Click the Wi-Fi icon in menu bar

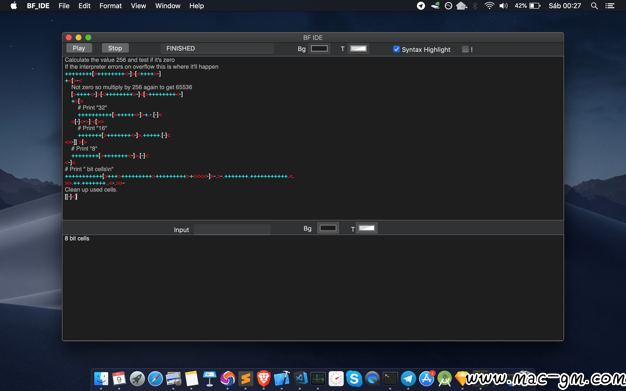(489, 6)
